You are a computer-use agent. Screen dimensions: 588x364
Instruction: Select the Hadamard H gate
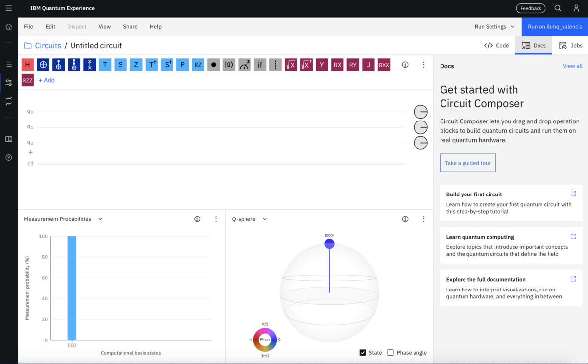pyautogui.click(x=27, y=65)
